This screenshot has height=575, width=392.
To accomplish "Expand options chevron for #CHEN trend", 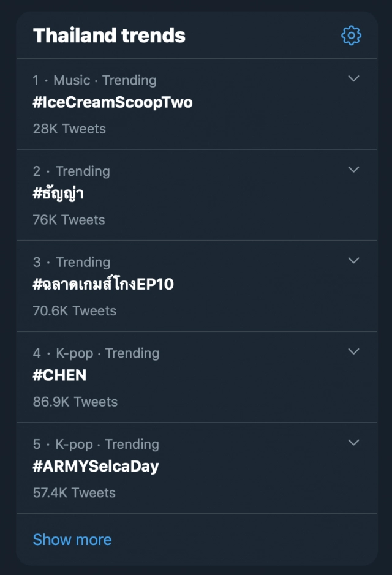I will [x=353, y=351].
